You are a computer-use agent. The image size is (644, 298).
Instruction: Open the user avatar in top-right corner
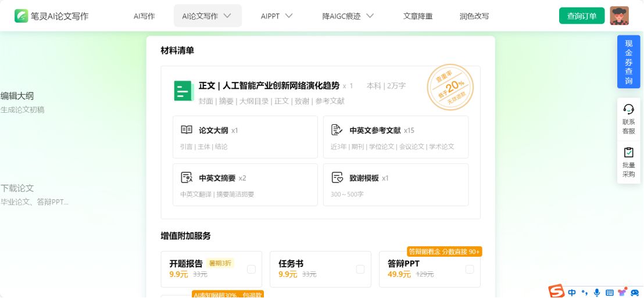tap(619, 16)
